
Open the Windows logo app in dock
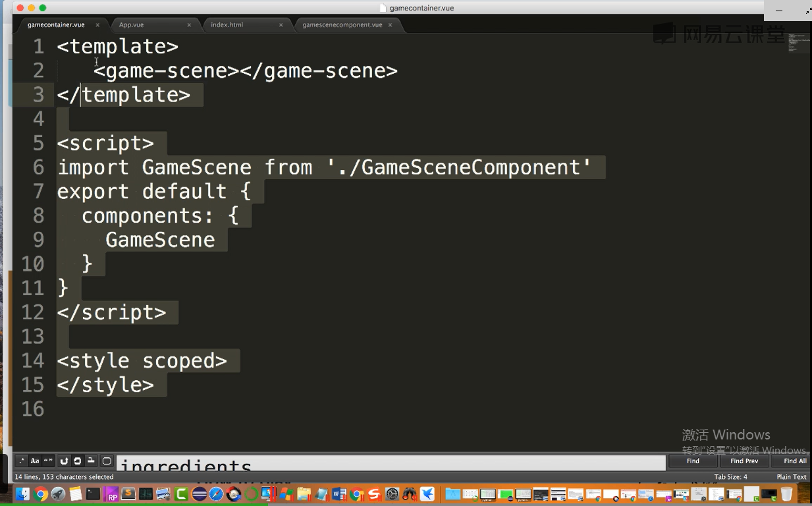click(x=286, y=494)
